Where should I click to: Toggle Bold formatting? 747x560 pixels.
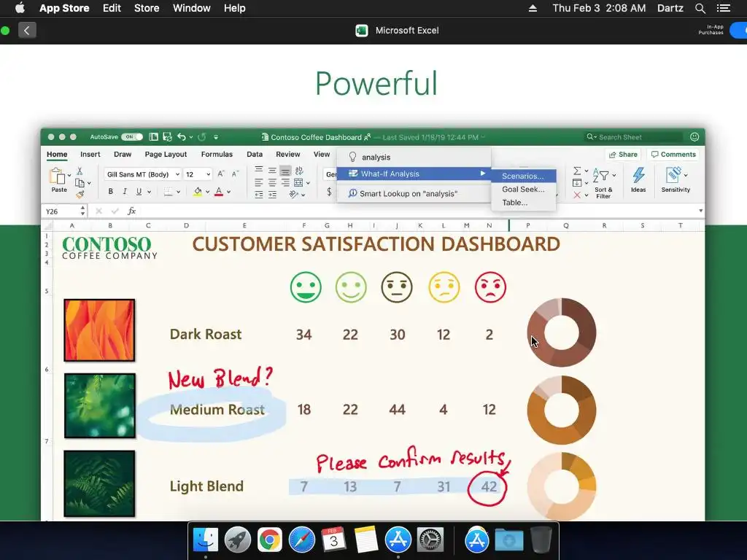(111, 192)
